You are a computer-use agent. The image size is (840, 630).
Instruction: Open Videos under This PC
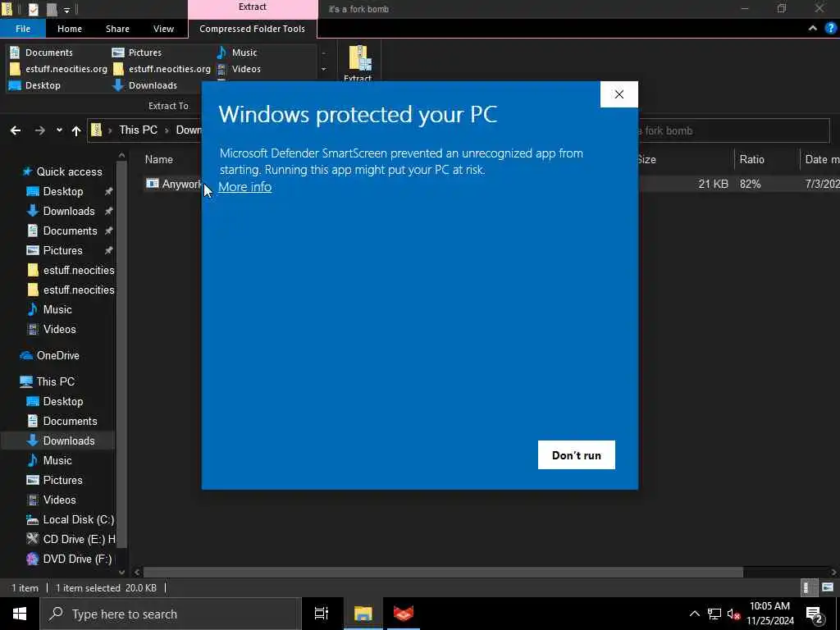pos(59,500)
